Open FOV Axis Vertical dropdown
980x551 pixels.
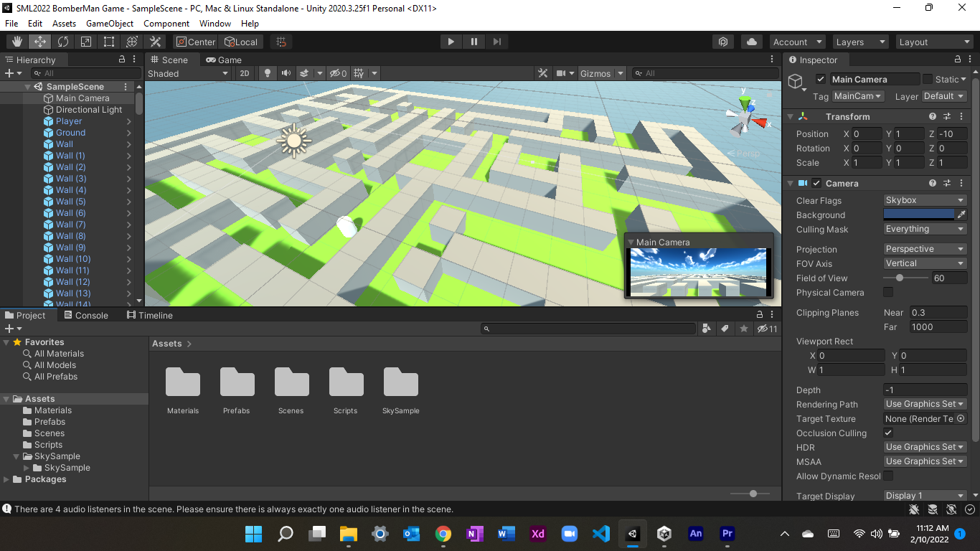coord(925,263)
